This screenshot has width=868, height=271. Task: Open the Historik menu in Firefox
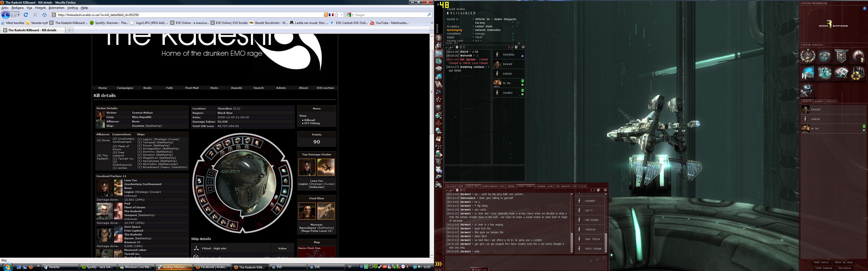click(41, 8)
